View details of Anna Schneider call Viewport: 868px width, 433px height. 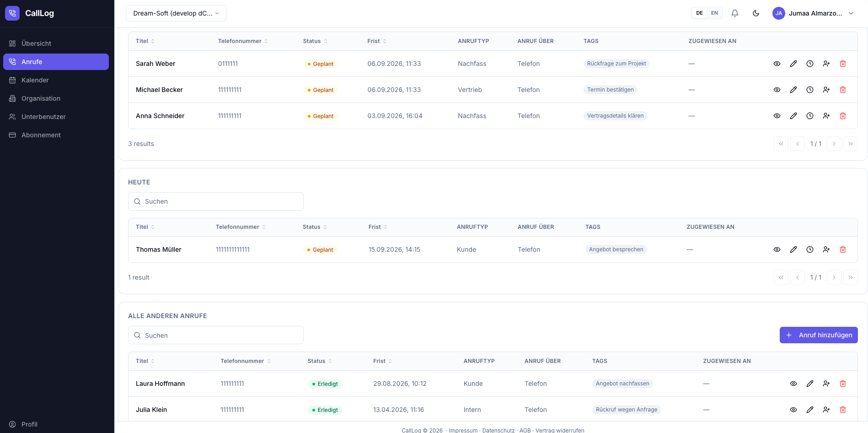[x=777, y=116]
